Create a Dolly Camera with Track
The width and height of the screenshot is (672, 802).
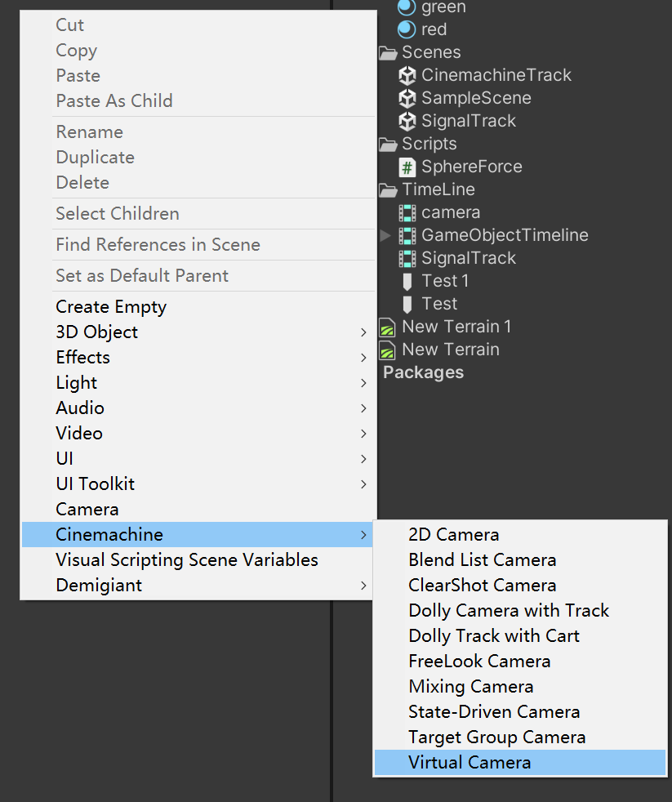pos(520,611)
